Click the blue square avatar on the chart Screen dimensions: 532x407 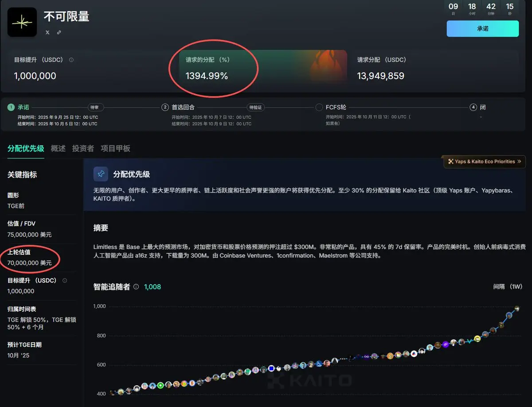coord(271,368)
